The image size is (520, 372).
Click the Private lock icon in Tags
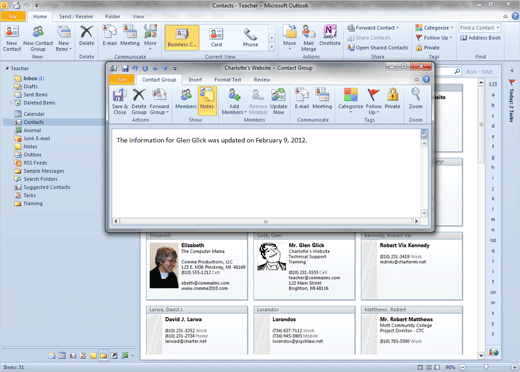(x=392, y=95)
